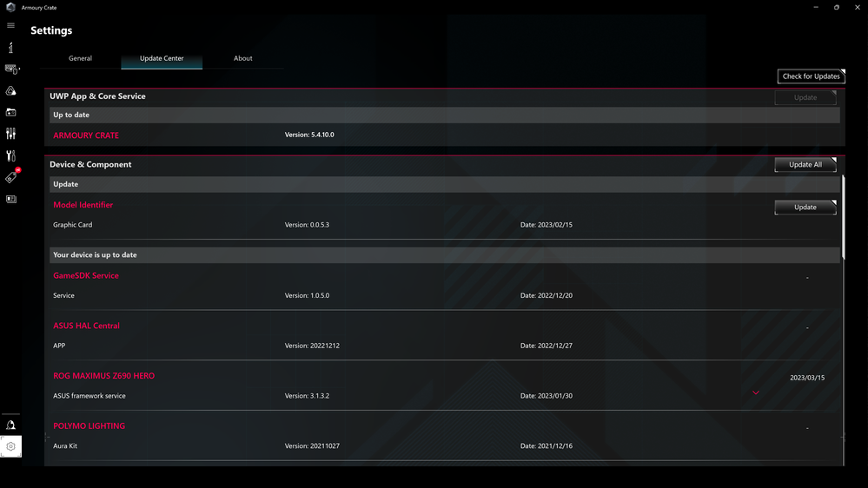Click the Version: 1.0.5.0 text
Image resolution: width=868 pixels, height=488 pixels.
pyautogui.click(x=308, y=295)
